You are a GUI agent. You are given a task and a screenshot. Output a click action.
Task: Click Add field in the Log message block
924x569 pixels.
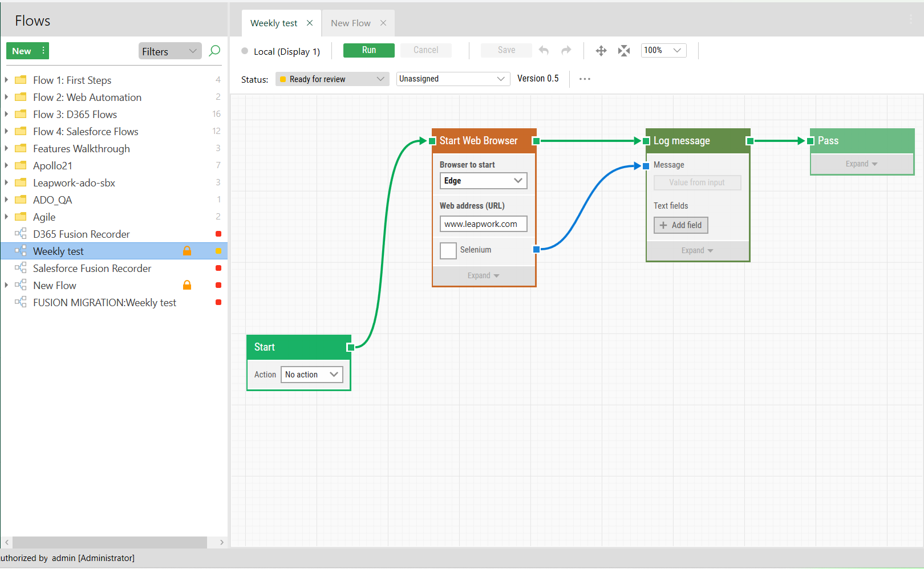pos(680,225)
